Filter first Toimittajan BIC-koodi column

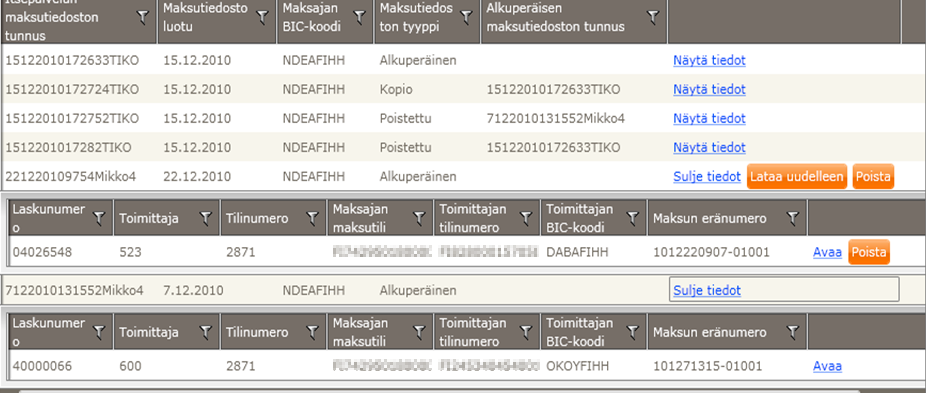click(633, 219)
